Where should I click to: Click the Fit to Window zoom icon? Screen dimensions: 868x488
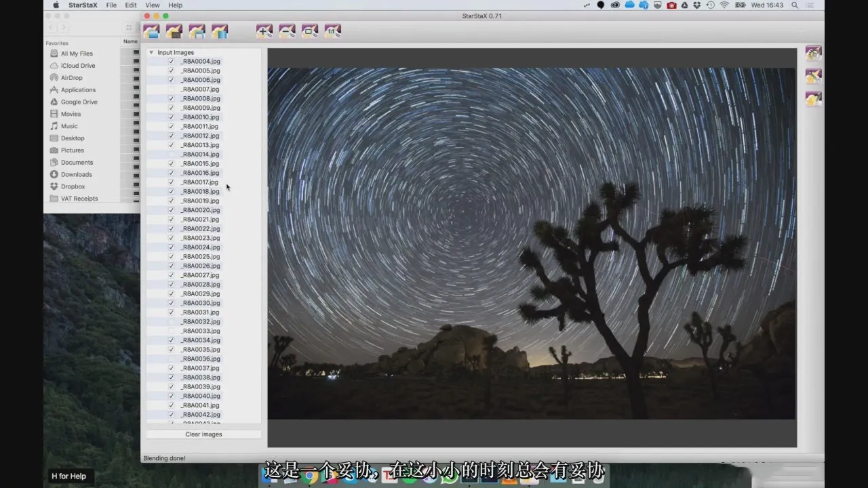pos(310,31)
